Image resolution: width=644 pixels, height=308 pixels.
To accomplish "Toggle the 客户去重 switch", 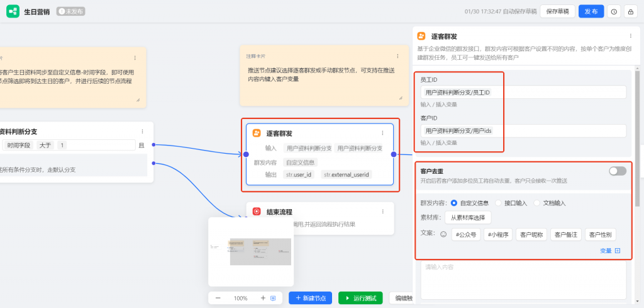I will 618,171.
